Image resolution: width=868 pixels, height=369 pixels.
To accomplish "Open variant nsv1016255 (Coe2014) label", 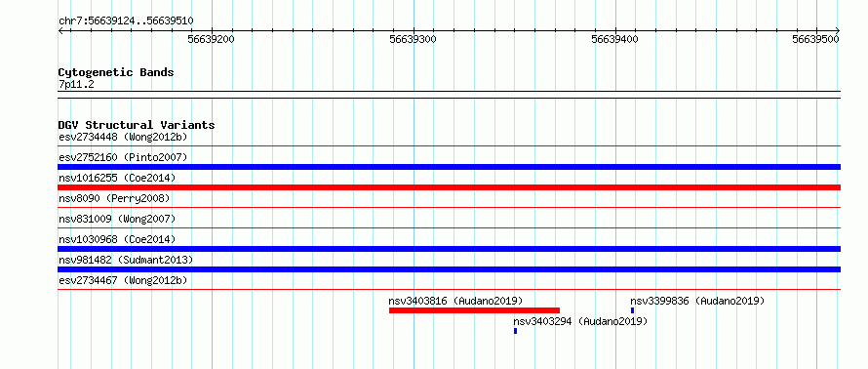I will pos(117,178).
